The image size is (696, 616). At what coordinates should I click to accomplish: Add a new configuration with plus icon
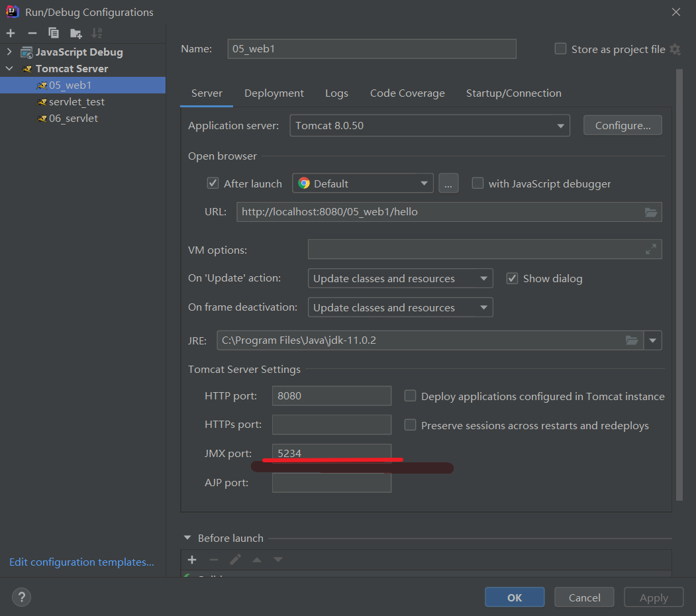[11, 33]
